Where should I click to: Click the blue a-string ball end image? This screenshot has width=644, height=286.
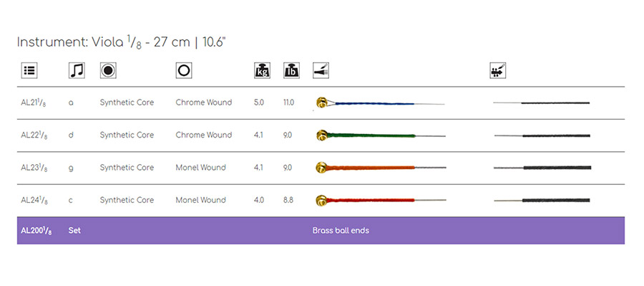pyautogui.click(x=381, y=103)
